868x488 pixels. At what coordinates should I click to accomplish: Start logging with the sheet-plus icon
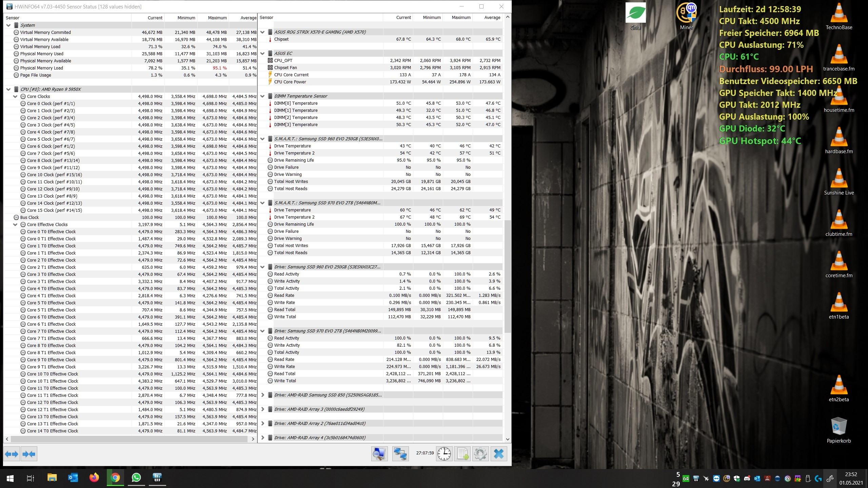click(x=462, y=453)
